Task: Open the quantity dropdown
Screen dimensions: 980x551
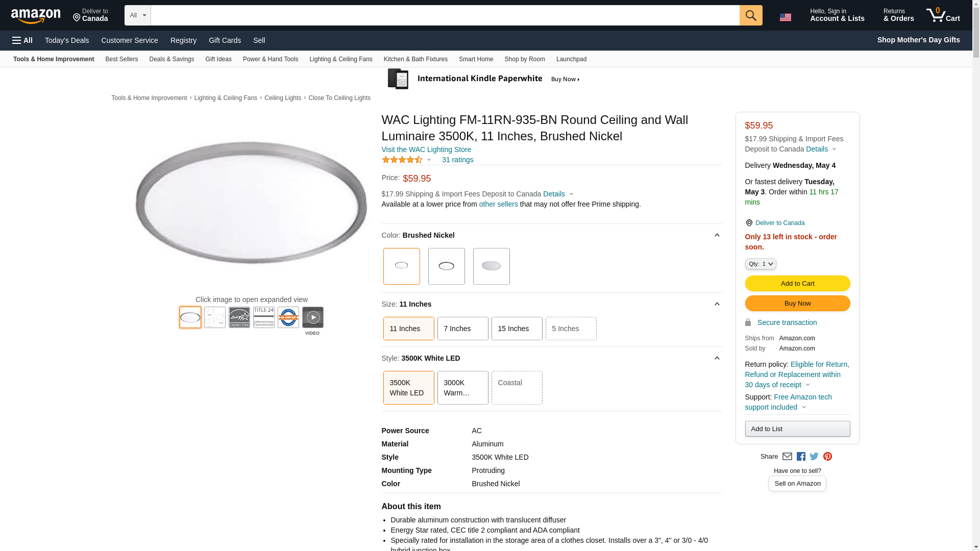Action: tap(760, 264)
